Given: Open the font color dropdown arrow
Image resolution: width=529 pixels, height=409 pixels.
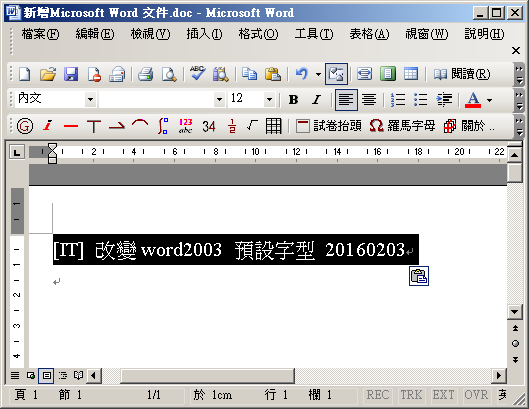Looking at the screenshot, I should (490, 100).
